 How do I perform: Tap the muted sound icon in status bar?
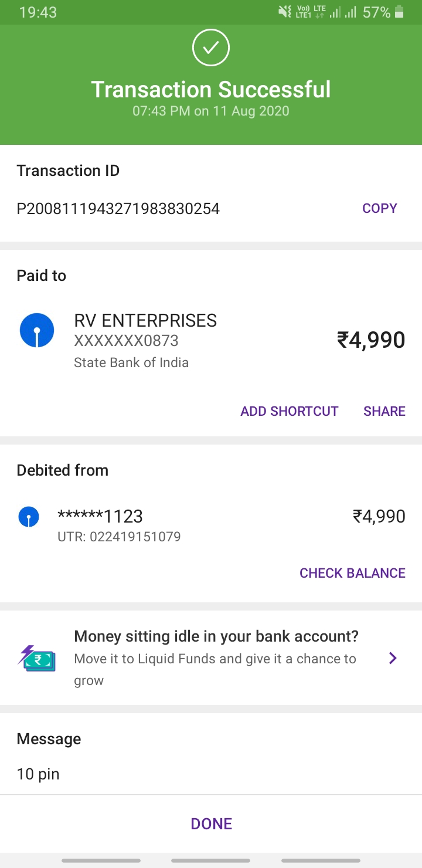[285, 12]
